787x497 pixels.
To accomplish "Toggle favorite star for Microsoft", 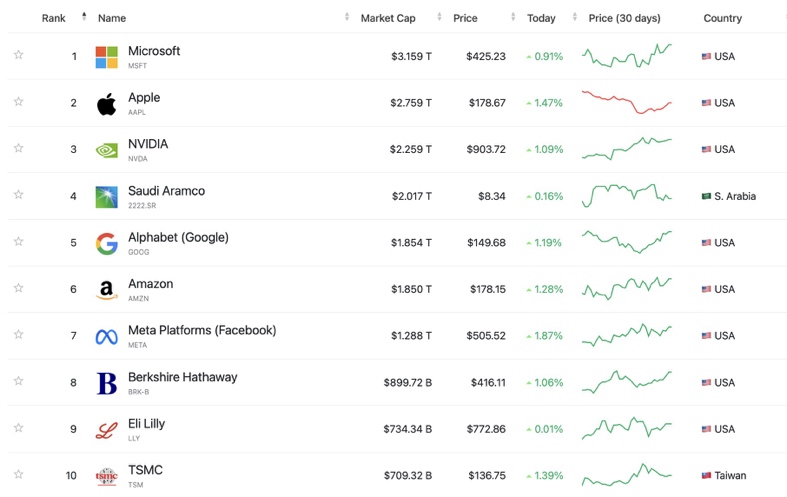I will (x=18, y=55).
